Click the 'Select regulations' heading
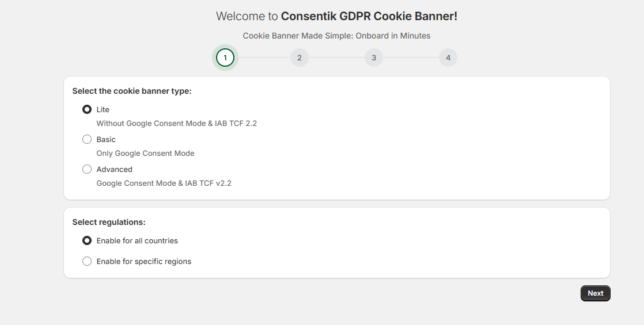The height and width of the screenshot is (325, 644). coord(109,222)
